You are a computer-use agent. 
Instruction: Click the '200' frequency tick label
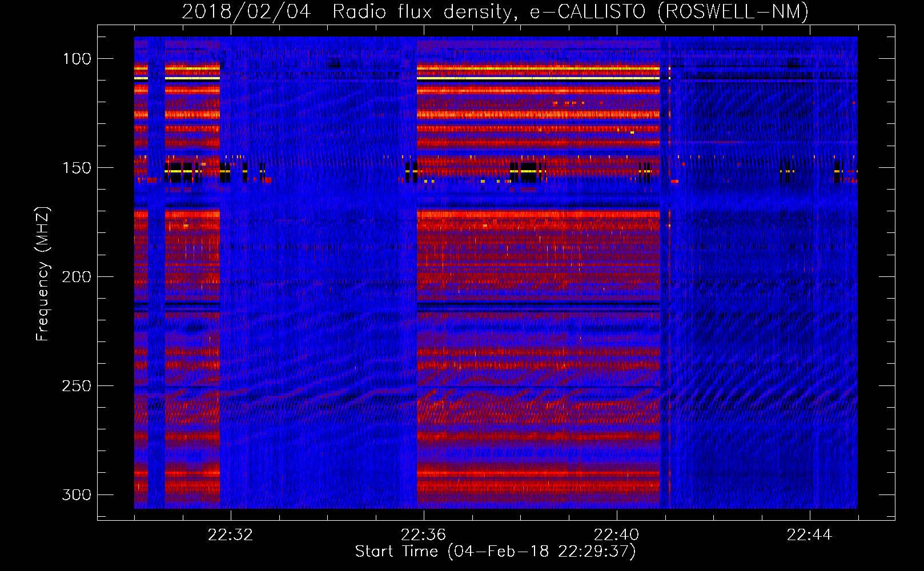pyautogui.click(x=77, y=277)
